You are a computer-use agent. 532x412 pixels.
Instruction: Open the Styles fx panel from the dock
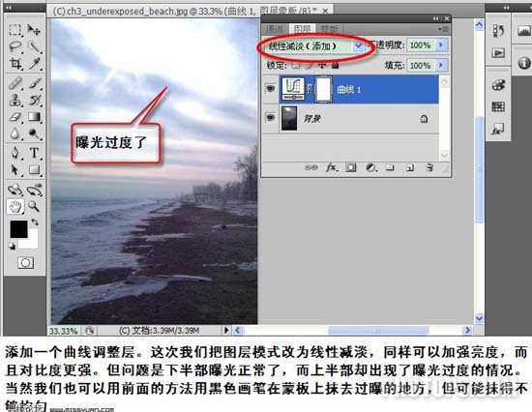click(x=498, y=129)
